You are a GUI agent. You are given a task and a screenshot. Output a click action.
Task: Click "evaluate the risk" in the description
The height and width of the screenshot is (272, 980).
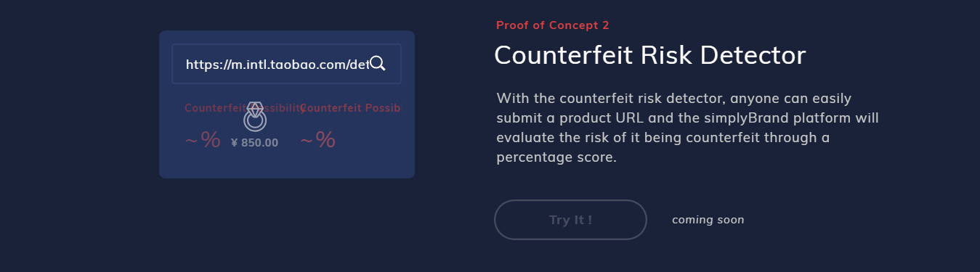[x=546, y=137]
